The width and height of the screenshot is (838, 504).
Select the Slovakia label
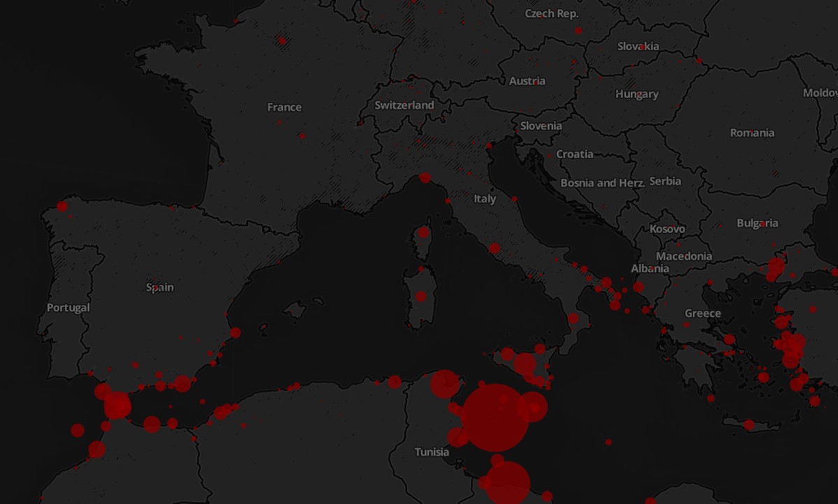click(x=638, y=46)
